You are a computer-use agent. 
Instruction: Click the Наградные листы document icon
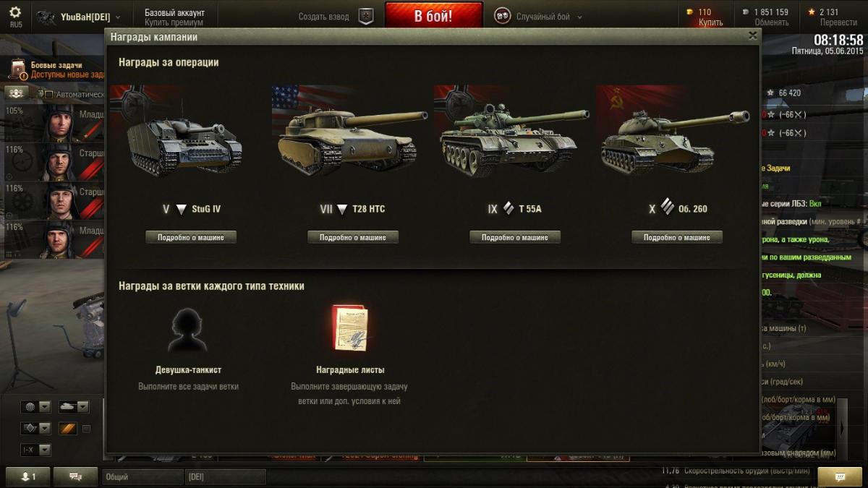point(350,329)
